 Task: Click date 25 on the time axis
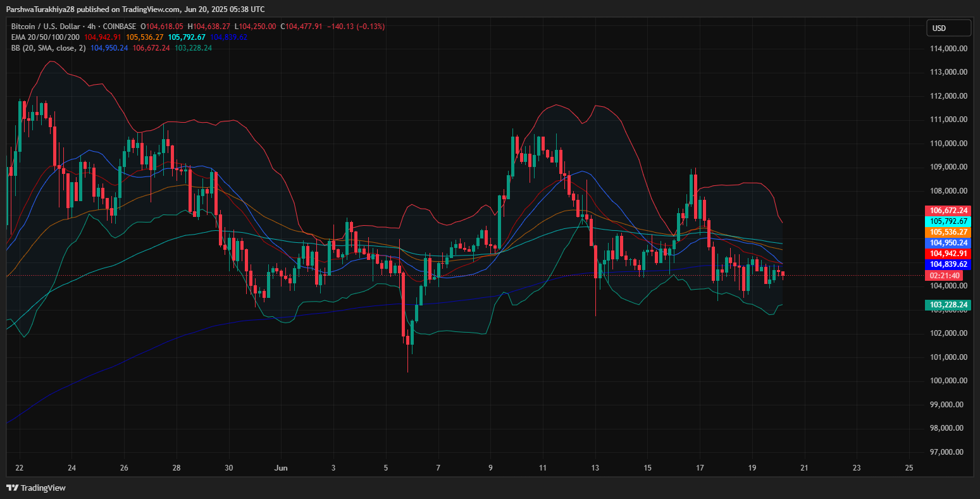[909, 468]
